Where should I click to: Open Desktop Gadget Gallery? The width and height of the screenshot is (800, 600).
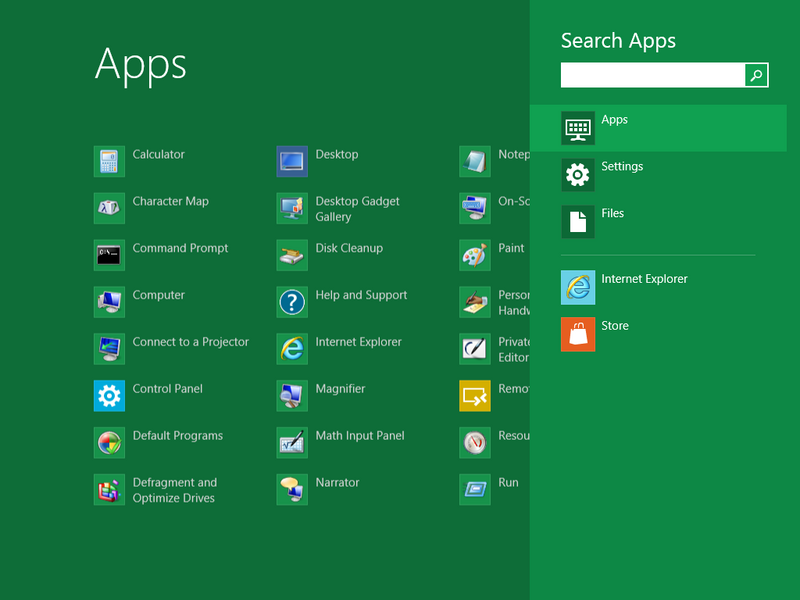(x=292, y=208)
